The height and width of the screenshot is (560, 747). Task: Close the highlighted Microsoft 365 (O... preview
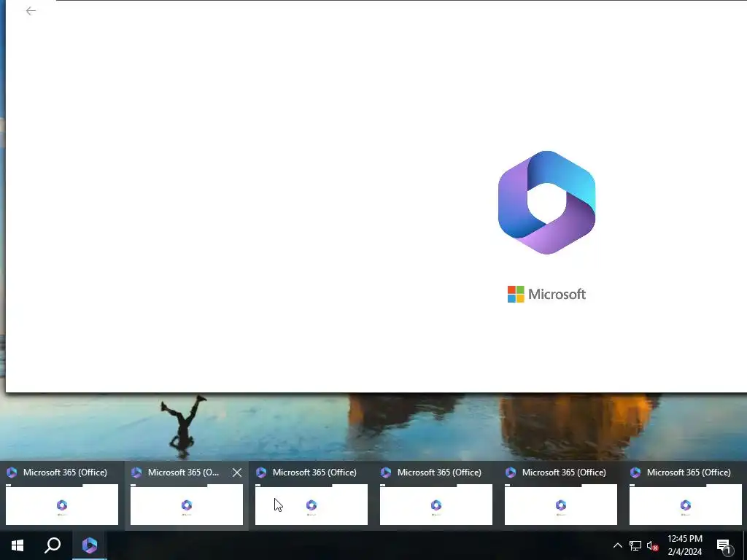click(237, 472)
